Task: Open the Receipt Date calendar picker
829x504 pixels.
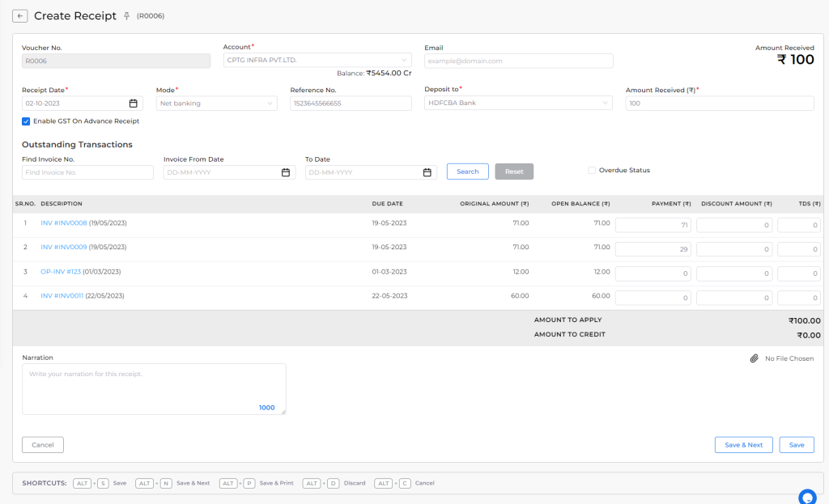Action: pos(134,104)
